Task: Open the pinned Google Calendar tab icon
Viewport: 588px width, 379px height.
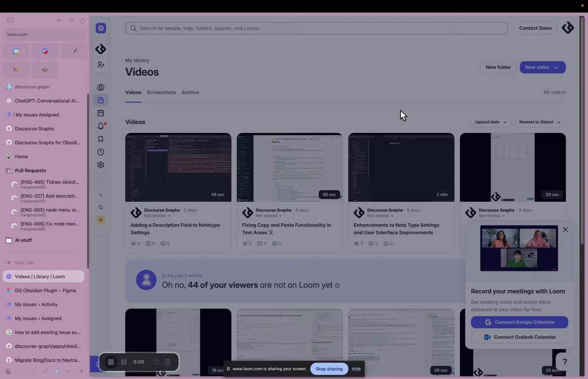Action: coord(16,51)
